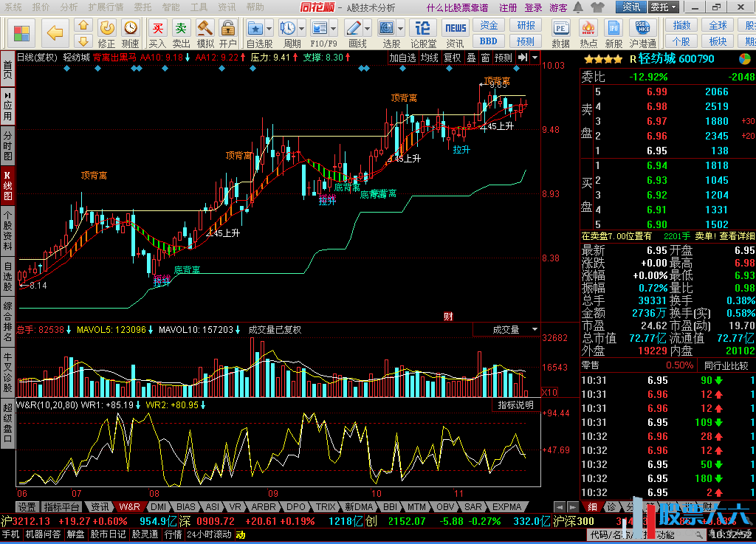The image size is (756, 544).
Task: Toggle the 窗 window option
Action: click(485, 58)
